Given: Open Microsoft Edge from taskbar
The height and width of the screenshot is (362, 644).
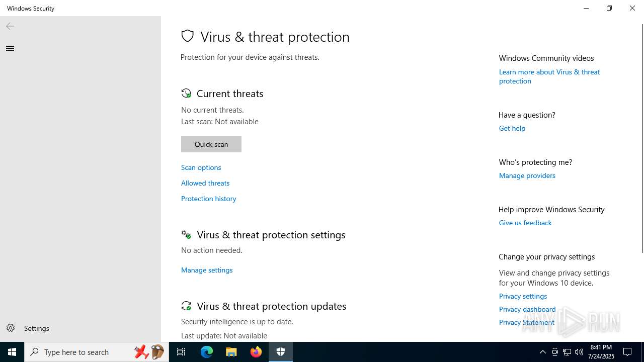Looking at the screenshot, I should click(207, 352).
